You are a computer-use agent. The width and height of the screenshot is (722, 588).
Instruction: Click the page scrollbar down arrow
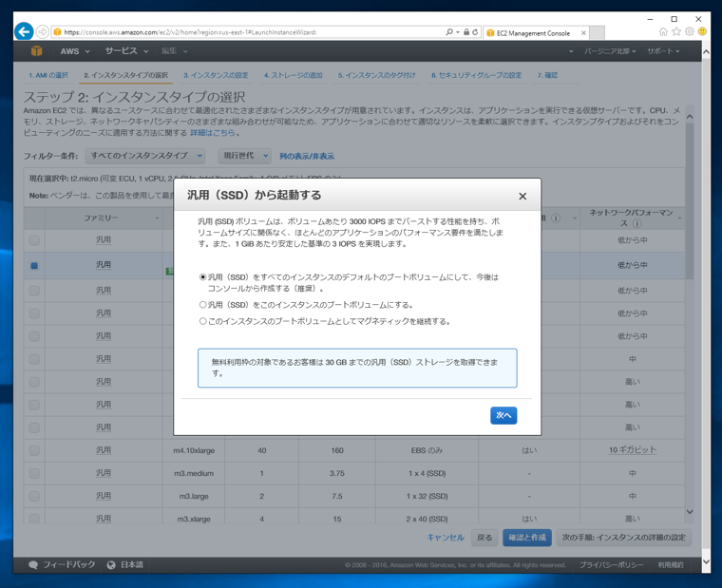(706, 562)
